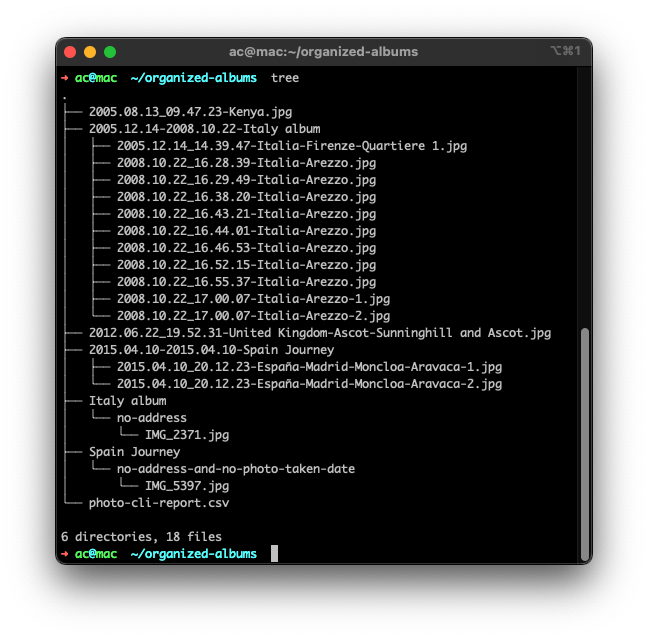The height and width of the screenshot is (638, 648).
Task: Click ~/organized-albums path in bottom prompt
Action: coord(193,554)
